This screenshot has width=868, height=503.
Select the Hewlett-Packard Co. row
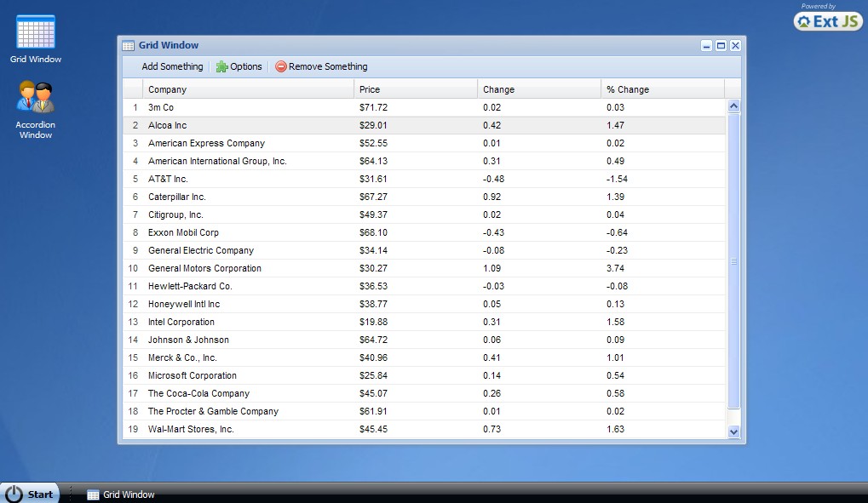424,286
